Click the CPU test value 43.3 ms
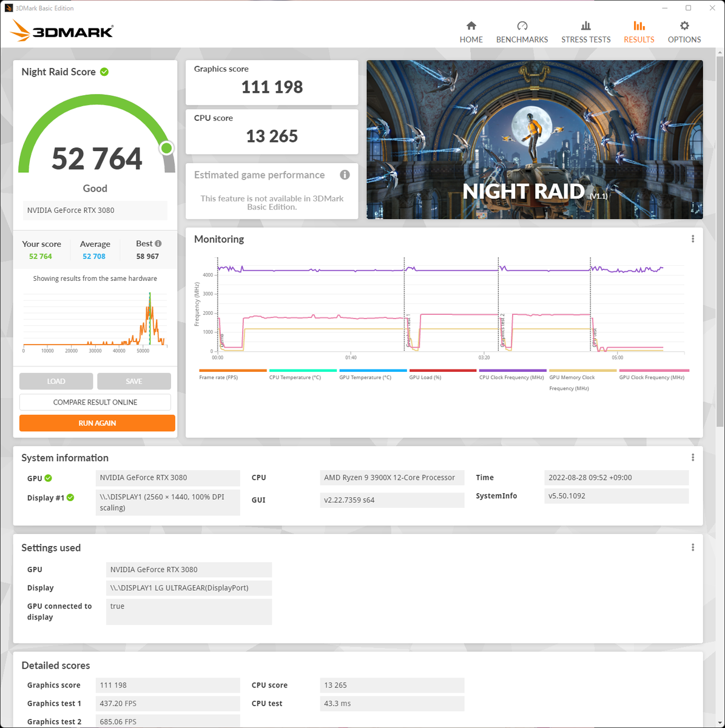The width and height of the screenshot is (725, 728). click(392, 703)
